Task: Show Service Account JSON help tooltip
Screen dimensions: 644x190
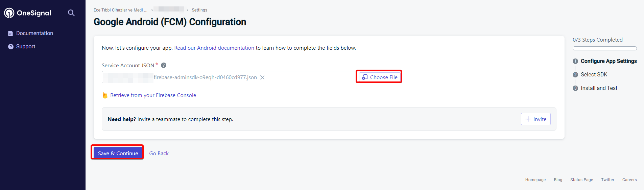Action: (x=164, y=65)
